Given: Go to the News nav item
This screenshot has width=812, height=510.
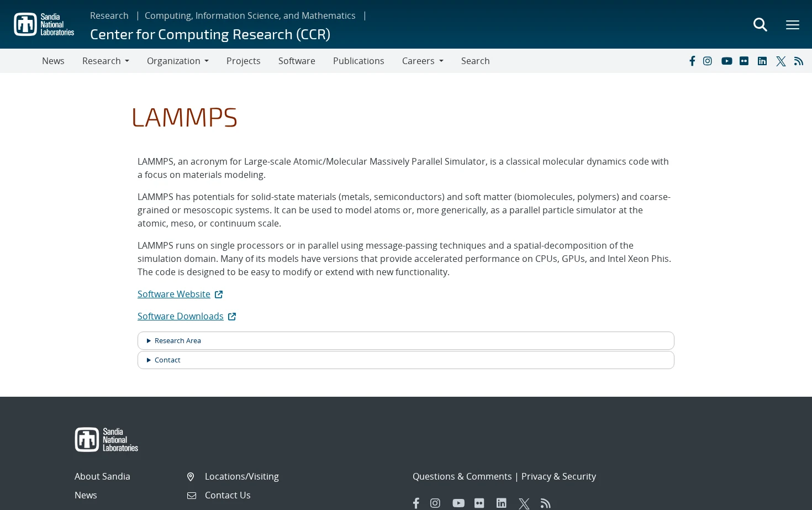Looking at the screenshot, I should [53, 61].
